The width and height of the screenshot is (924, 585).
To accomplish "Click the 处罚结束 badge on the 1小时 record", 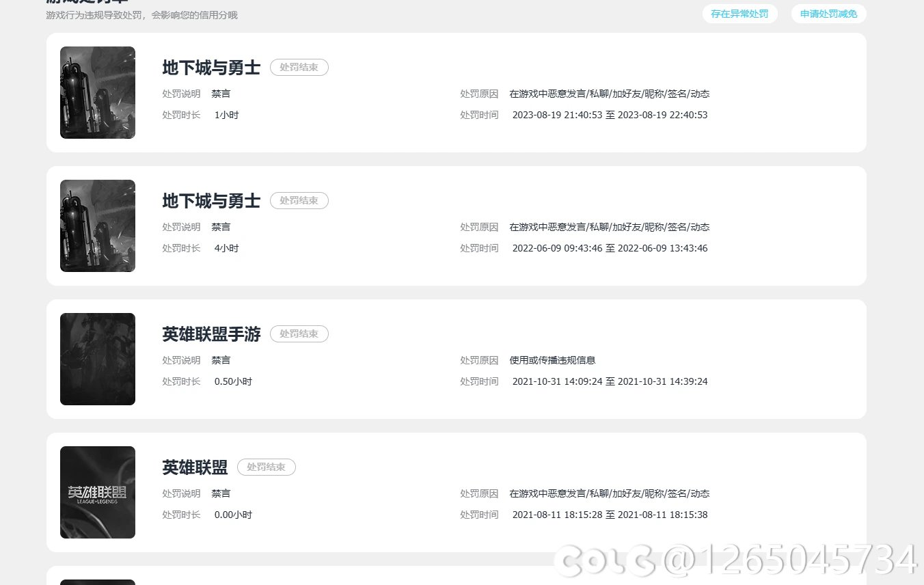I will pos(299,68).
